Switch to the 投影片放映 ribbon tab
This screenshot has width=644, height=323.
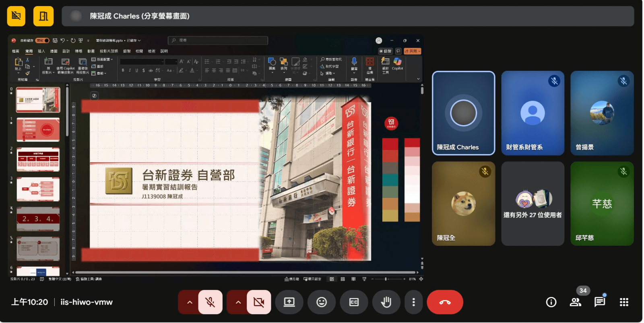click(109, 51)
